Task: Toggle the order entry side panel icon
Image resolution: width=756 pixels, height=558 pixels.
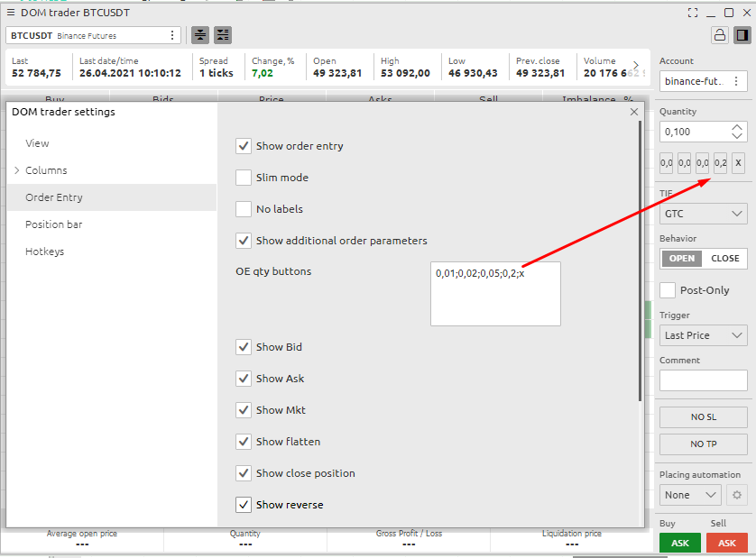Action: [742, 35]
